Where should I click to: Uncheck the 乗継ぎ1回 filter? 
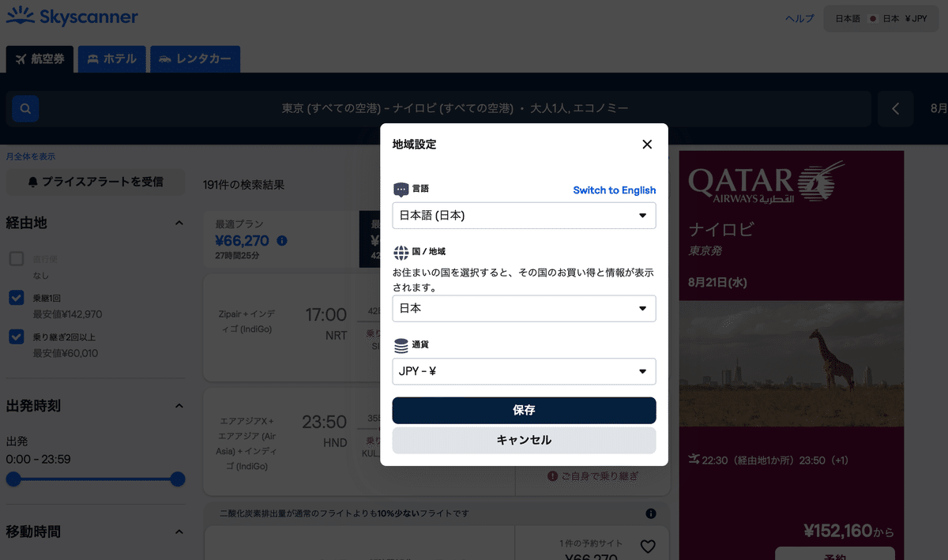click(x=17, y=298)
